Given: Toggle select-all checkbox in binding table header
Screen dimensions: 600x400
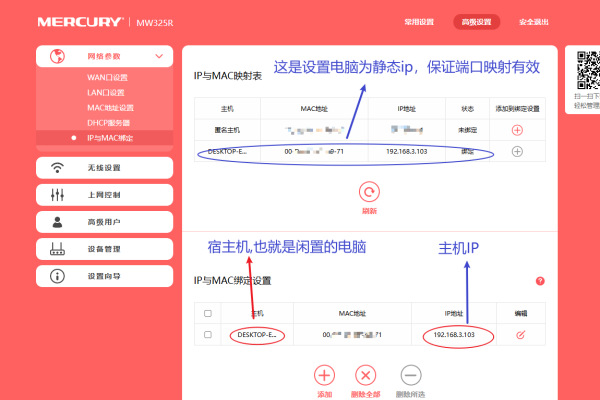Looking at the screenshot, I should 208,313.
